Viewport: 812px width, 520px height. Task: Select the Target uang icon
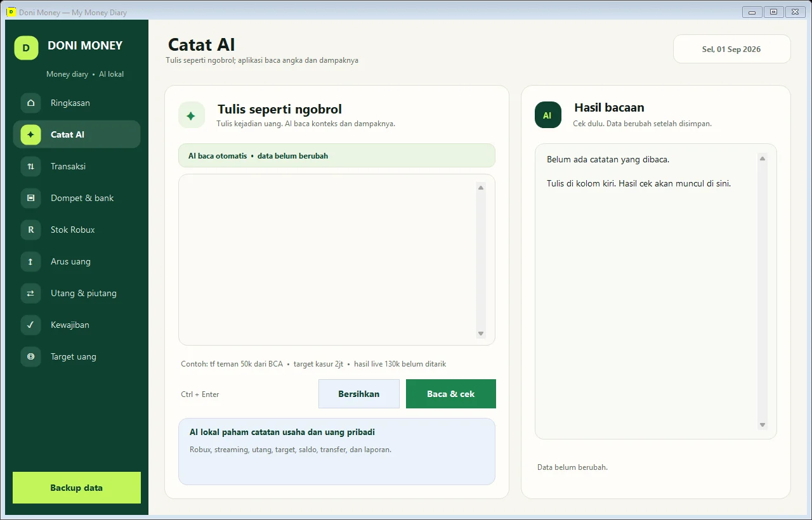30,356
